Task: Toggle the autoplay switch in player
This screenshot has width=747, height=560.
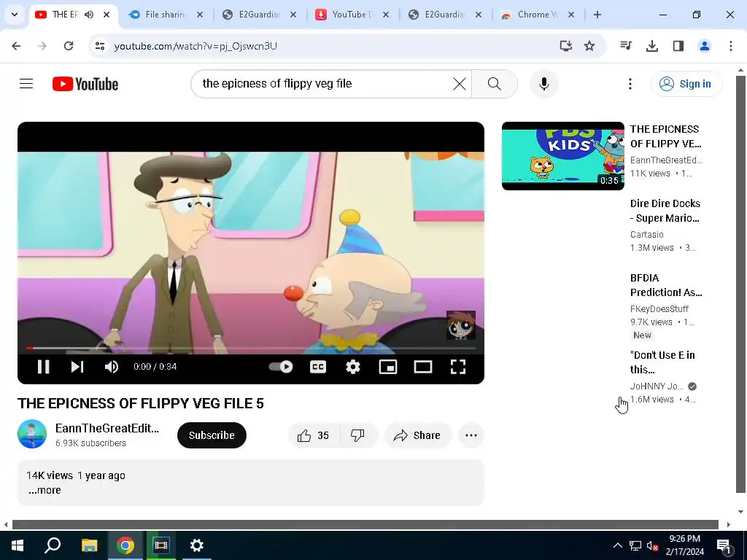Action: (x=281, y=367)
